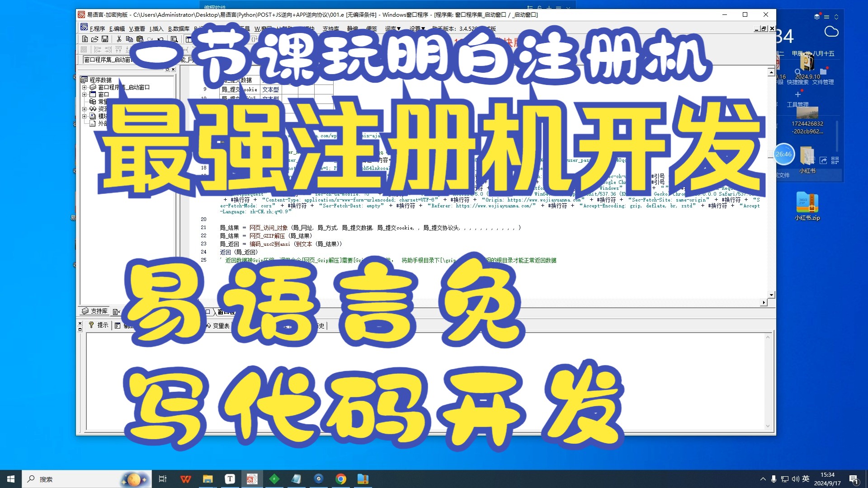868x488 pixels.
Task: Close the project tree side panel
Action: 173,69
